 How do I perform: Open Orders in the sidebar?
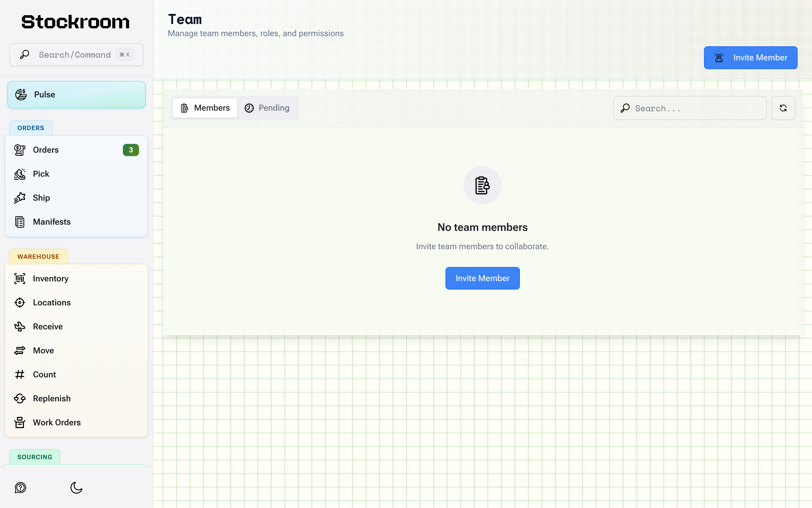pos(76,150)
